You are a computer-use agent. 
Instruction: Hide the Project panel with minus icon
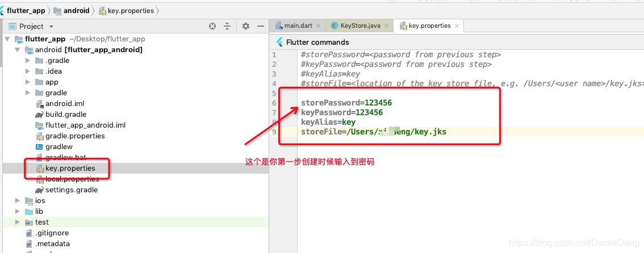point(261,26)
